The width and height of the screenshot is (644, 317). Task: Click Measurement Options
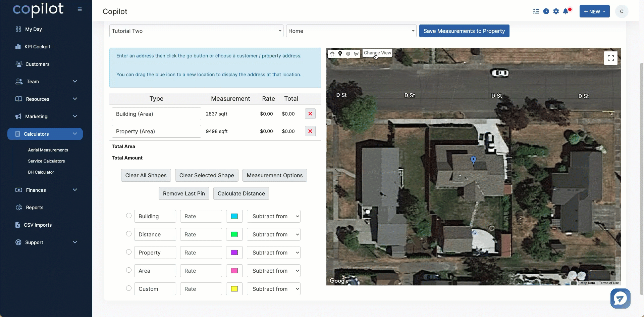coord(275,175)
